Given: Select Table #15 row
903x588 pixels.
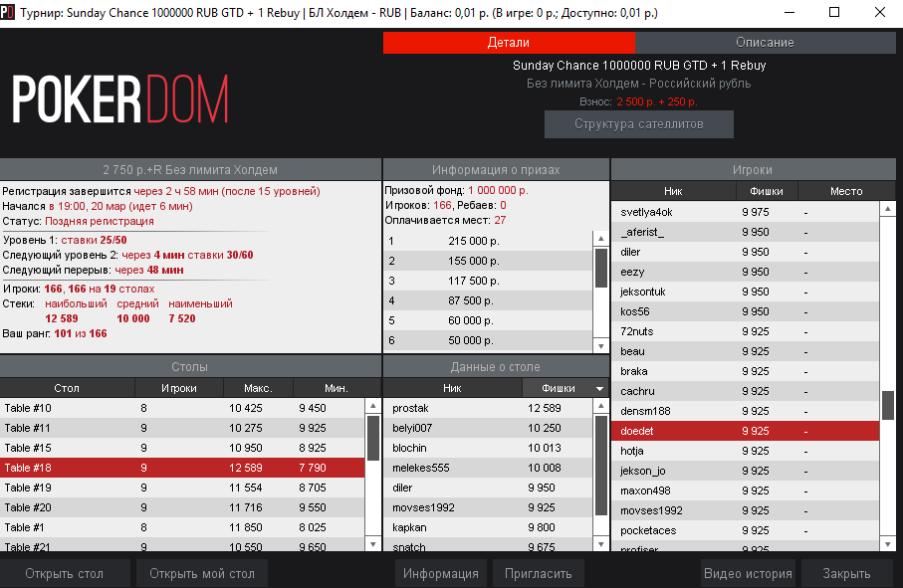Looking at the screenshot, I should (182, 448).
